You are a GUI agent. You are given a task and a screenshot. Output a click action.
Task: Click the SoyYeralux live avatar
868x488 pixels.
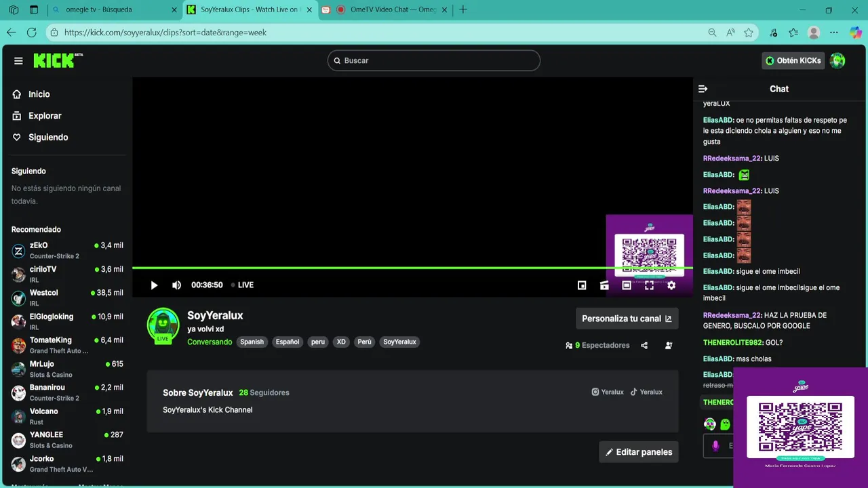coord(163,325)
